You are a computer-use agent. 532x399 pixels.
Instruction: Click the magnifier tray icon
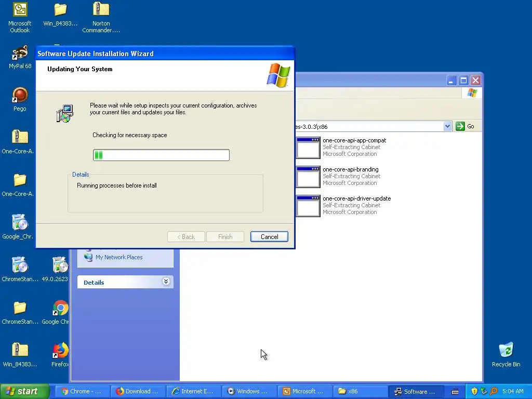[x=494, y=391]
